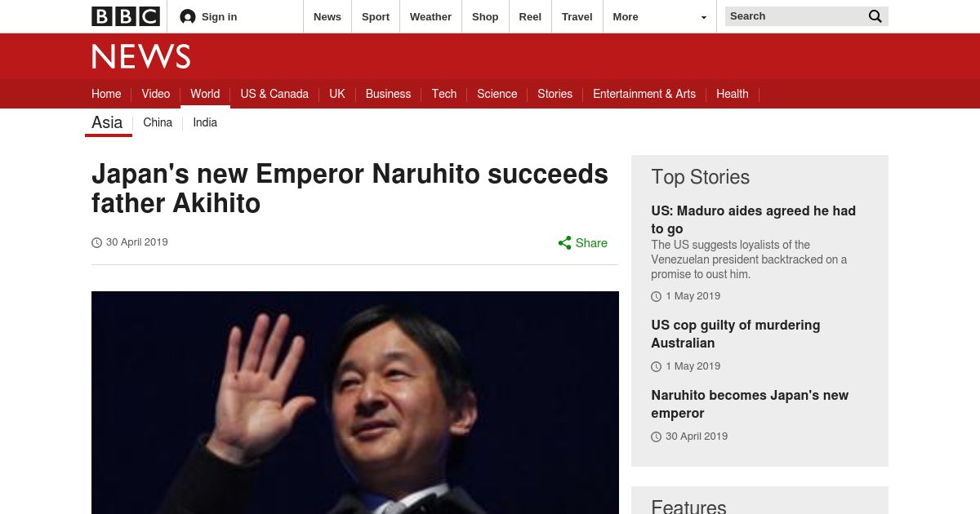The image size is (980, 514).
Task: Click the green Share icon
Action: [x=564, y=243]
